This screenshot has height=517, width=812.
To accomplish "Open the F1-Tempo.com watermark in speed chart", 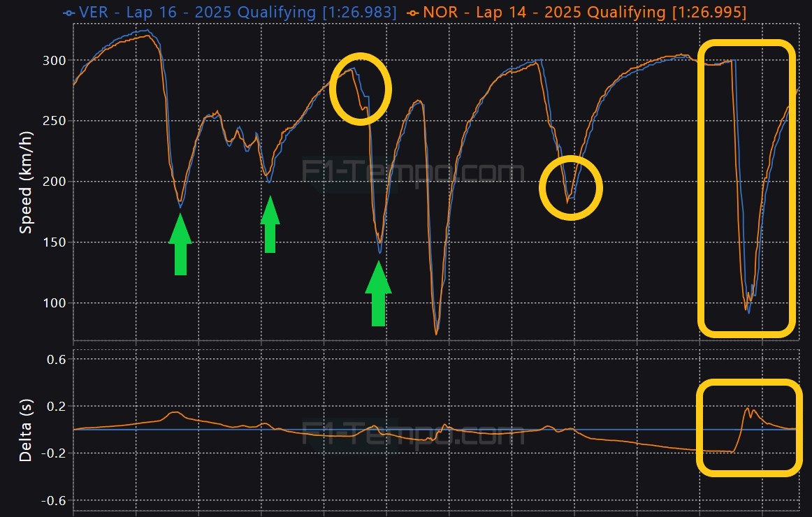I will coord(412,172).
